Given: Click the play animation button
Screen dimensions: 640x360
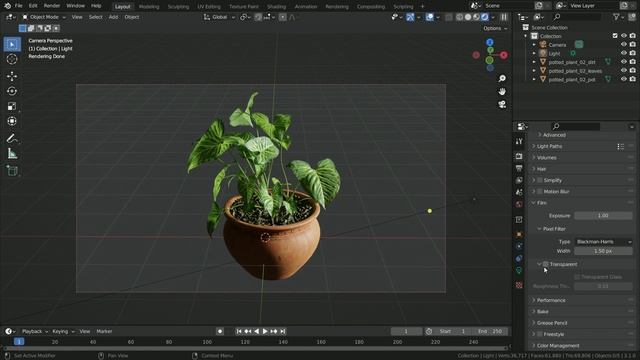Looking at the screenshot, I should click(265, 331).
